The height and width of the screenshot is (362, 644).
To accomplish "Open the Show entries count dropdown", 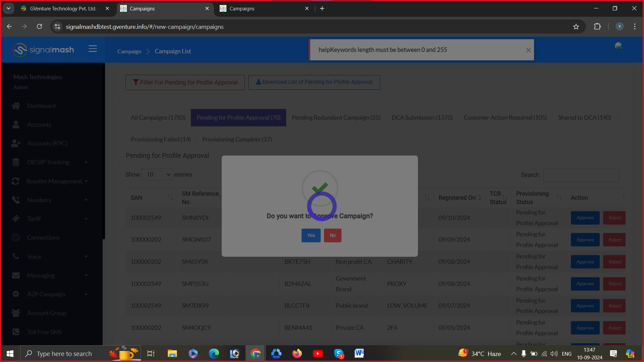I will (157, 175).
